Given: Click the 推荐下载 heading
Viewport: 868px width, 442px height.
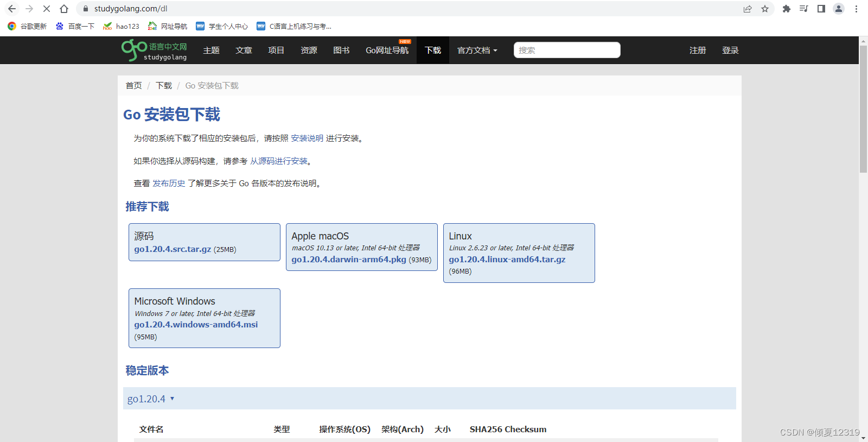Looking at the screenshot, I should [x=147, y=207].
